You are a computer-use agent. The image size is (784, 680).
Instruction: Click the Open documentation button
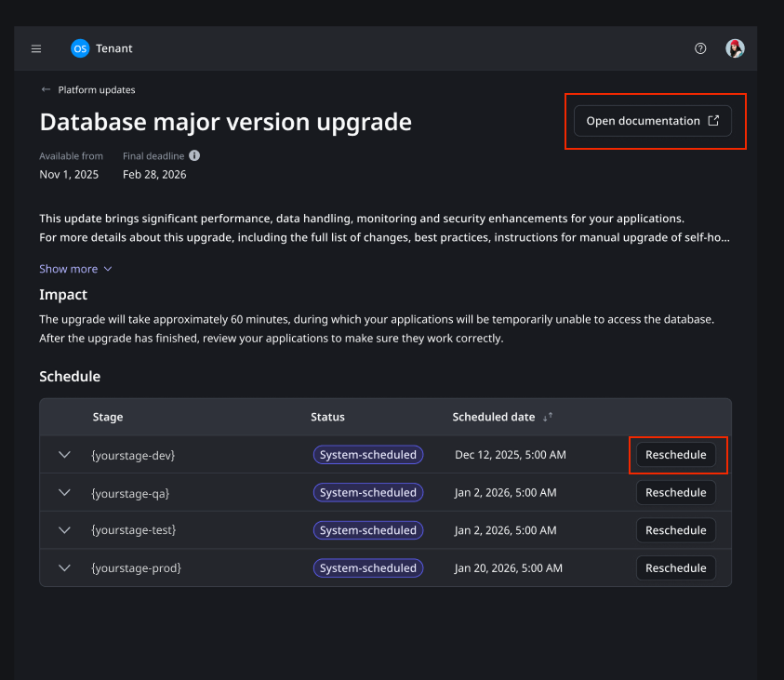[653, 121]
